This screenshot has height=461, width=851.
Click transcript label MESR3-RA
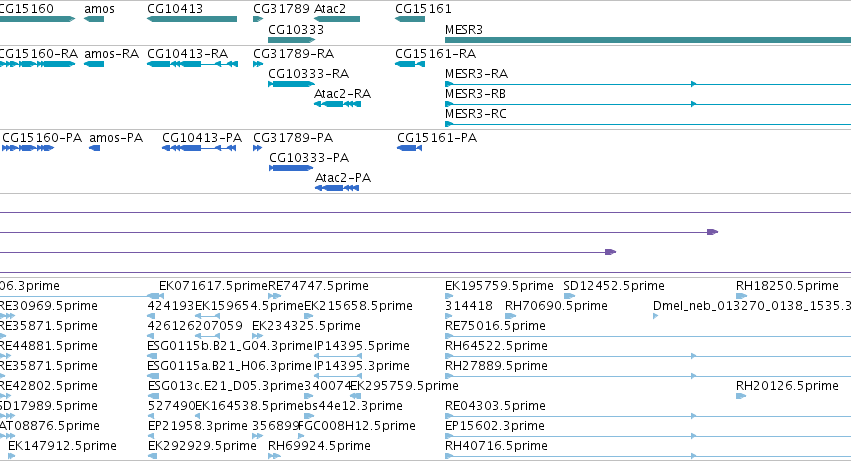click(x=476, y=73)
